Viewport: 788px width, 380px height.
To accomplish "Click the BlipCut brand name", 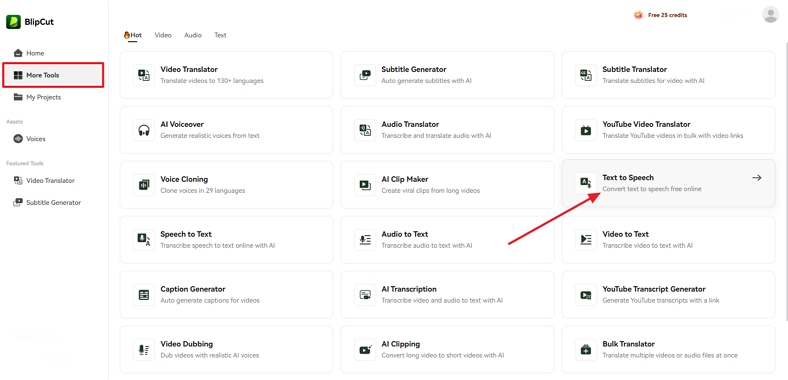I will (x=39, y=22).
